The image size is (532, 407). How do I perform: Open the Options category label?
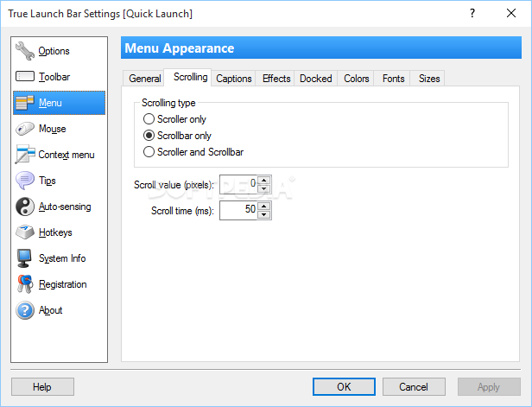pyautogui.click(x=54, y=51)
